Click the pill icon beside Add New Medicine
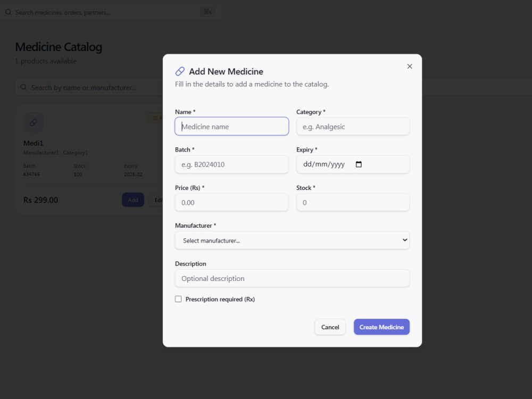 (180, 71)
